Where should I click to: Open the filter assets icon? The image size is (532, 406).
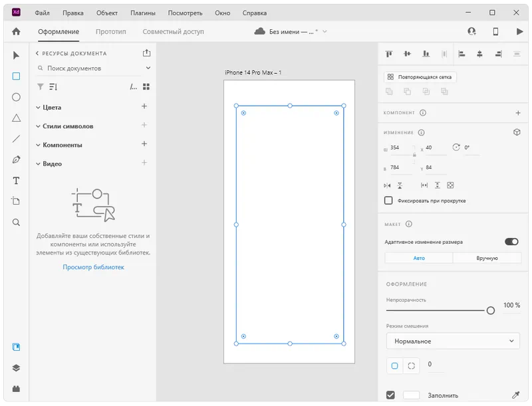(x=41, y=87)
